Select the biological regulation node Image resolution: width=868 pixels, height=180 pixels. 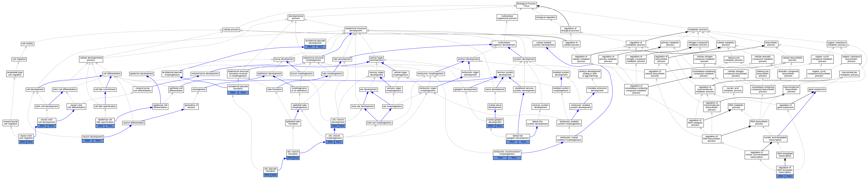546,17
